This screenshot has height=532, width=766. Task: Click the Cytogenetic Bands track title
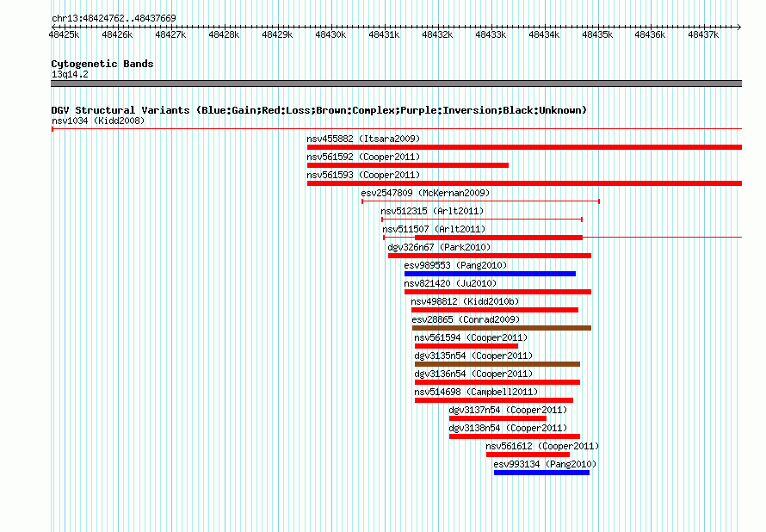point(102,64)
